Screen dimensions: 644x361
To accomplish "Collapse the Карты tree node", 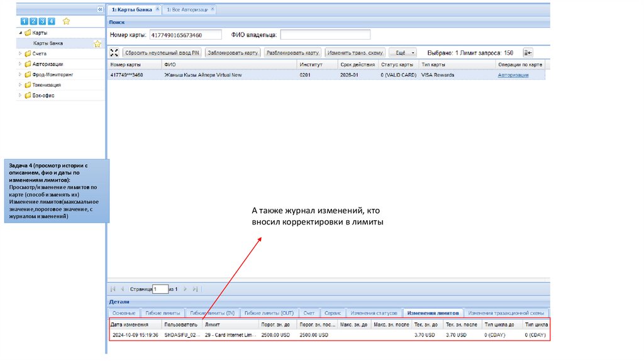I will pyautogui.click(x=20, y=33).
